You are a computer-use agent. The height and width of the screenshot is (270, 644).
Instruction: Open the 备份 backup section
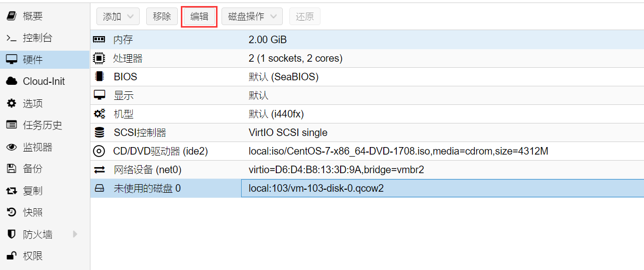coord(33,169)
